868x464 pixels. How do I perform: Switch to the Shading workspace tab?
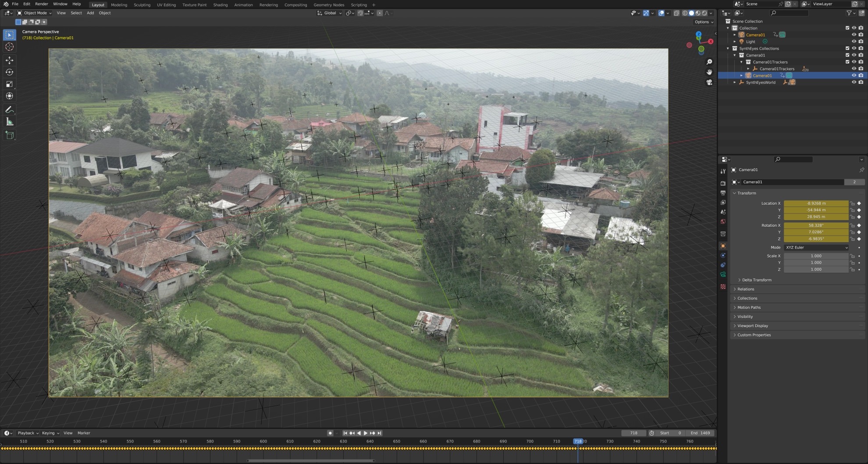(220, 5)
